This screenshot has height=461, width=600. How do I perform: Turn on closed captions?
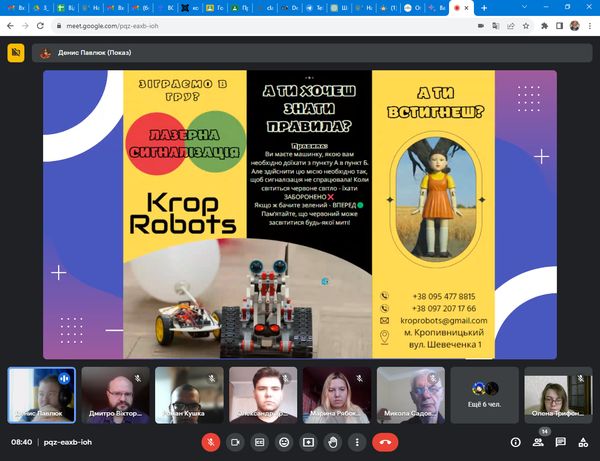pos(260,441)
